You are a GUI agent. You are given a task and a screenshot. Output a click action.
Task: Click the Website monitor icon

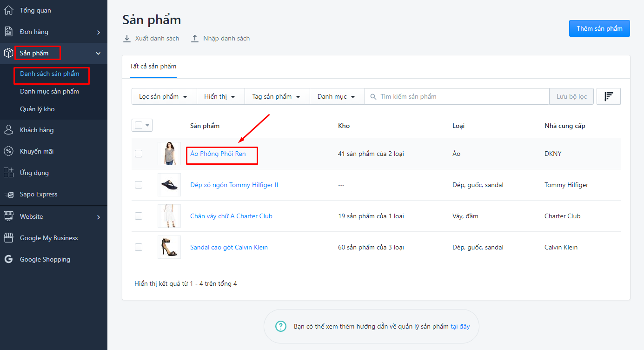[x=8, y=216]
